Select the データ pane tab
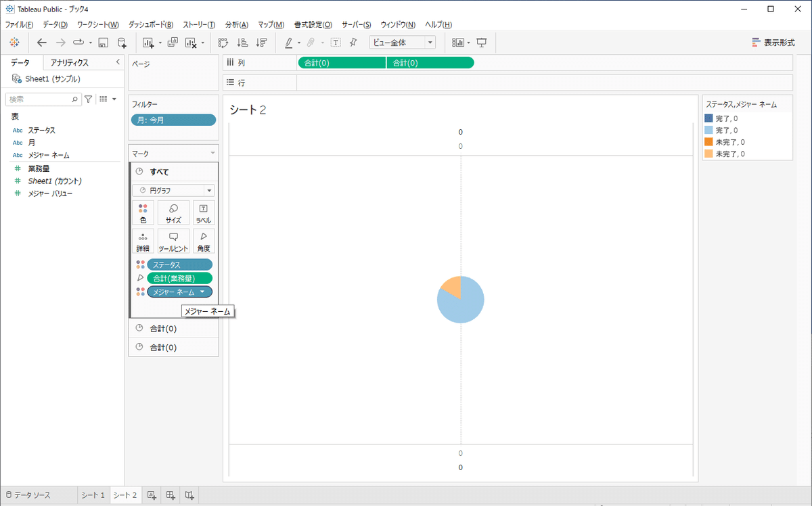Image resolution: width=812 pixels, height=506 pixels. pos(20,63)
